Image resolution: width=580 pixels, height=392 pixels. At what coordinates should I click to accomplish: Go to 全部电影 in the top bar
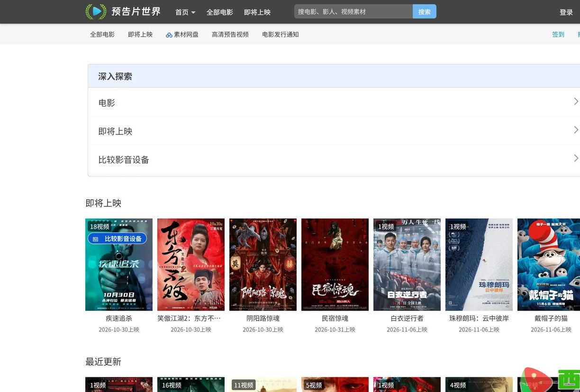(220, 12)
